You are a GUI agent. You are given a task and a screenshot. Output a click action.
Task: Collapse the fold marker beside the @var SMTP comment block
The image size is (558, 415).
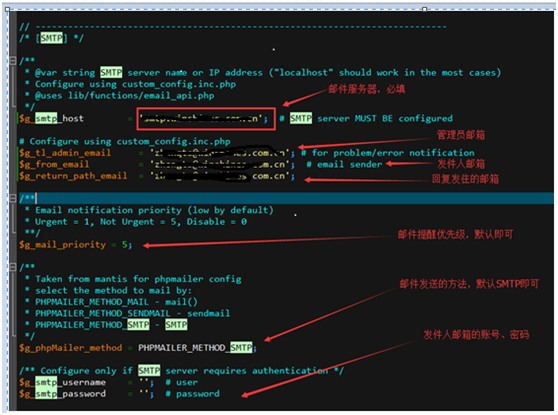pyautogui.click(x=12, y=61)
